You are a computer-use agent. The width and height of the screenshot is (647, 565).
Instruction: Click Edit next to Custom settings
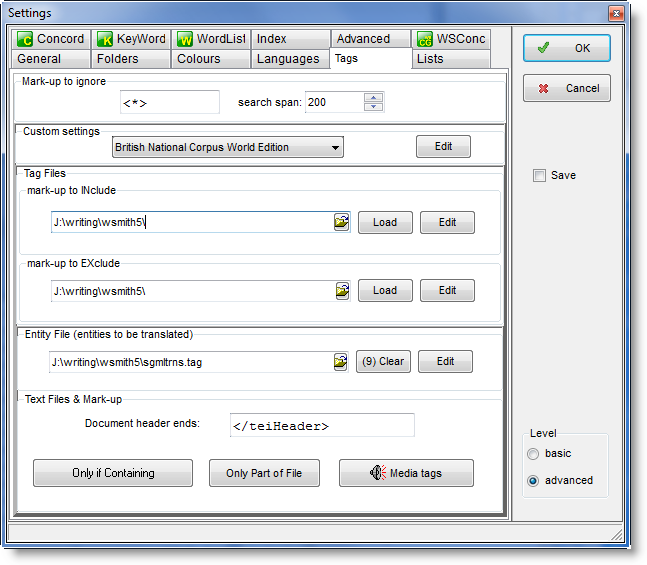(443, 147)
